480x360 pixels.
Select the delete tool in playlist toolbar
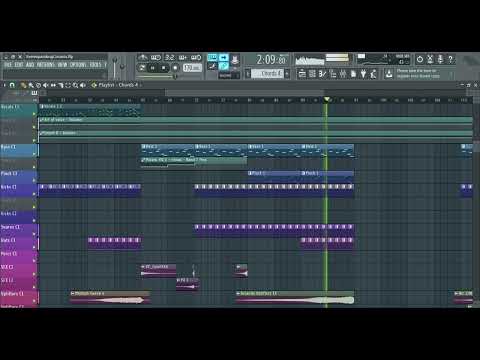(x=38, y=85)
